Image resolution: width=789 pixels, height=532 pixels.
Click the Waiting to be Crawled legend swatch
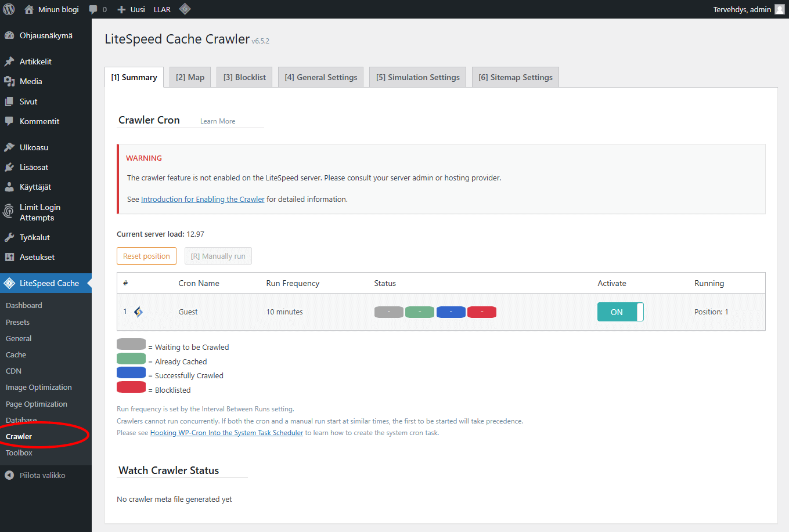pos(131,345)
